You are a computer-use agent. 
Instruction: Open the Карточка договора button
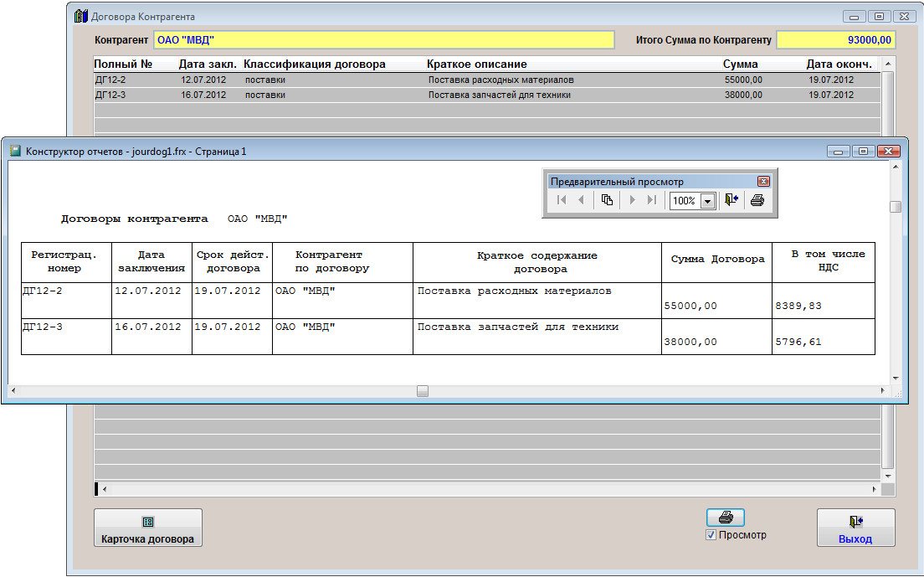[148, 528]
